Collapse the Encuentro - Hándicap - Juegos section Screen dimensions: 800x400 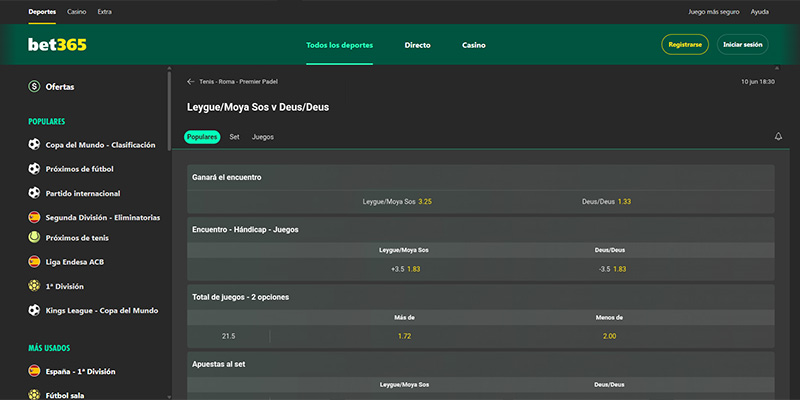click(480, 229)
